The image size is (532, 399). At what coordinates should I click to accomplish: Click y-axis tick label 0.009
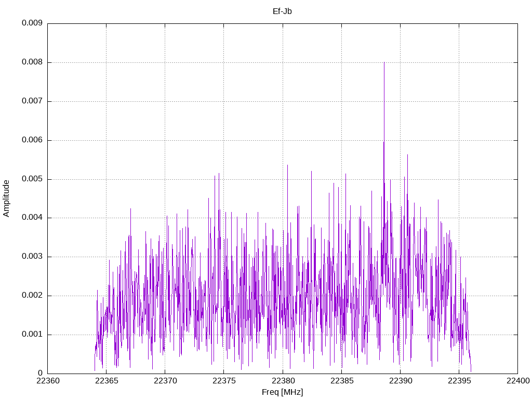pos(32,23)
